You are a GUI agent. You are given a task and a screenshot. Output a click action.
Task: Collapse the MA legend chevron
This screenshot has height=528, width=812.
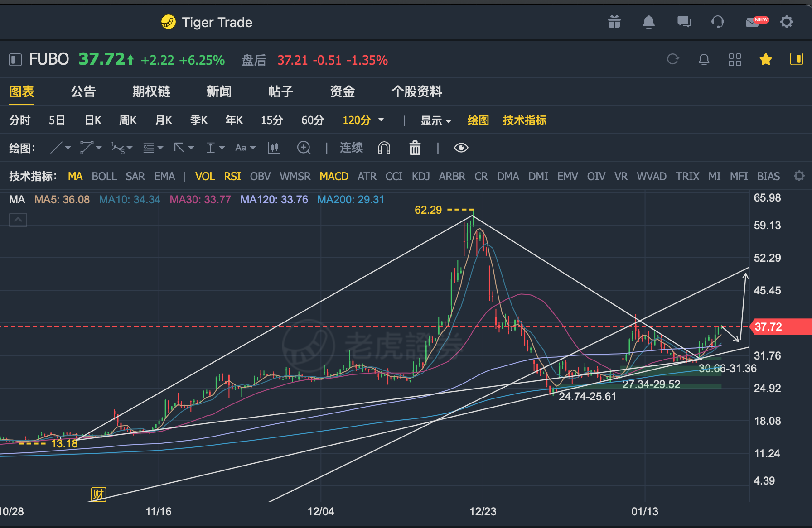point(18,220)
